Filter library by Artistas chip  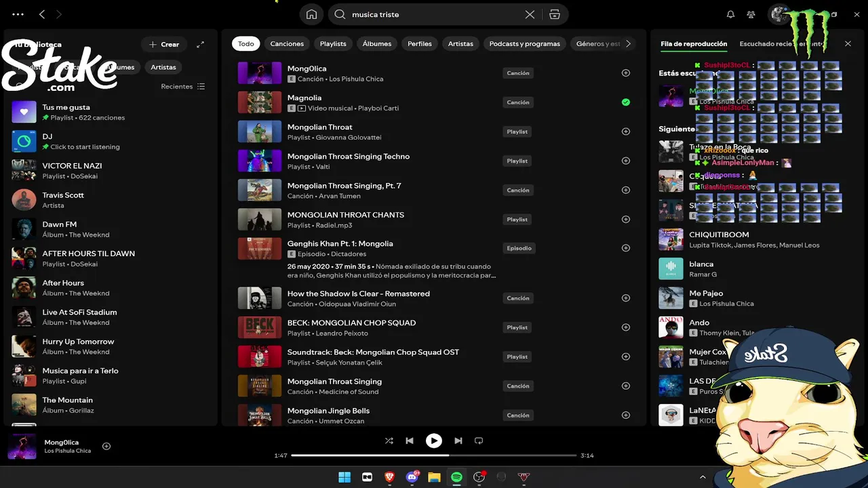click(163, 67)
